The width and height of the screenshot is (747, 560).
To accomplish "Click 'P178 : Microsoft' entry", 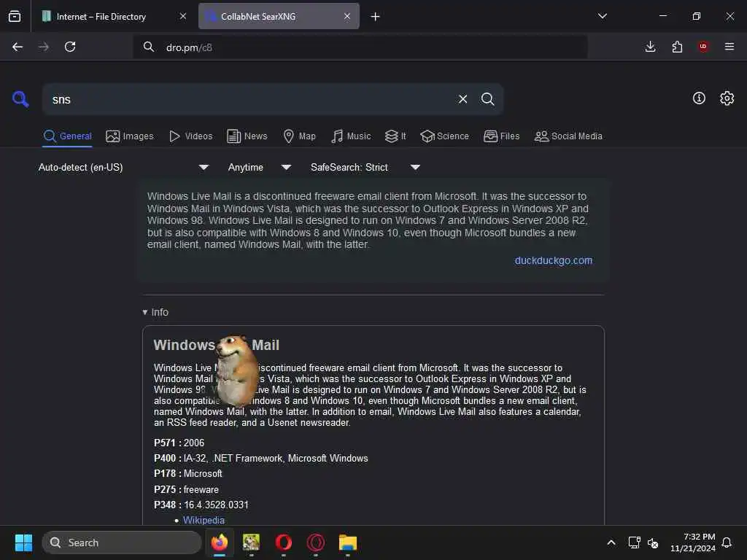I will tap(187, 473).
